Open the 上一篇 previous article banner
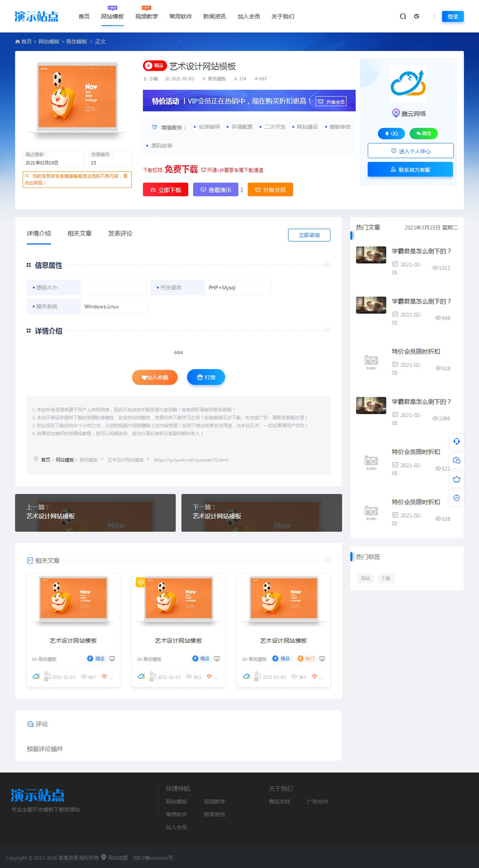 (95, 513)
